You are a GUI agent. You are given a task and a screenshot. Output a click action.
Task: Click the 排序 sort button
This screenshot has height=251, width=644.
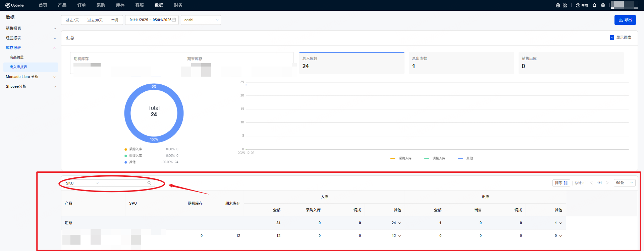[561, 183]
